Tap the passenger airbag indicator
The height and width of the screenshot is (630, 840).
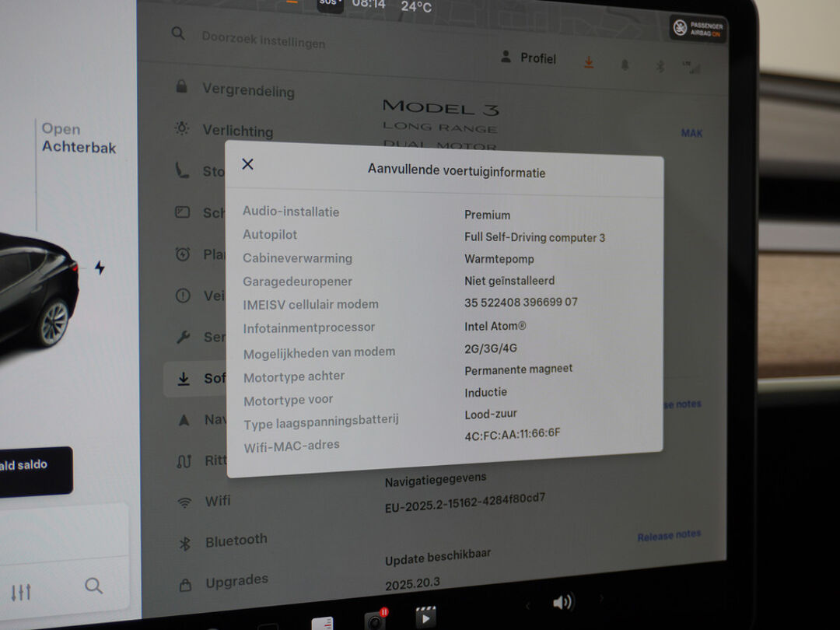(x=698, y=29)
